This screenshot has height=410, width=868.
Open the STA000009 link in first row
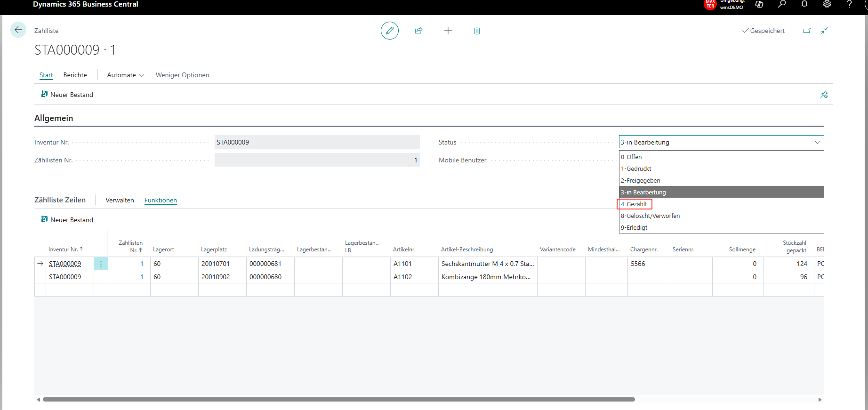(x=65, y=264)
